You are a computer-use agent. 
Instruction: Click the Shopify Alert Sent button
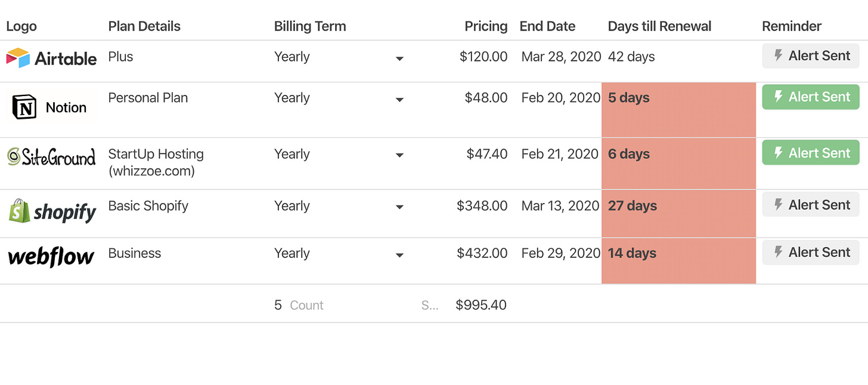pos(811,205)
